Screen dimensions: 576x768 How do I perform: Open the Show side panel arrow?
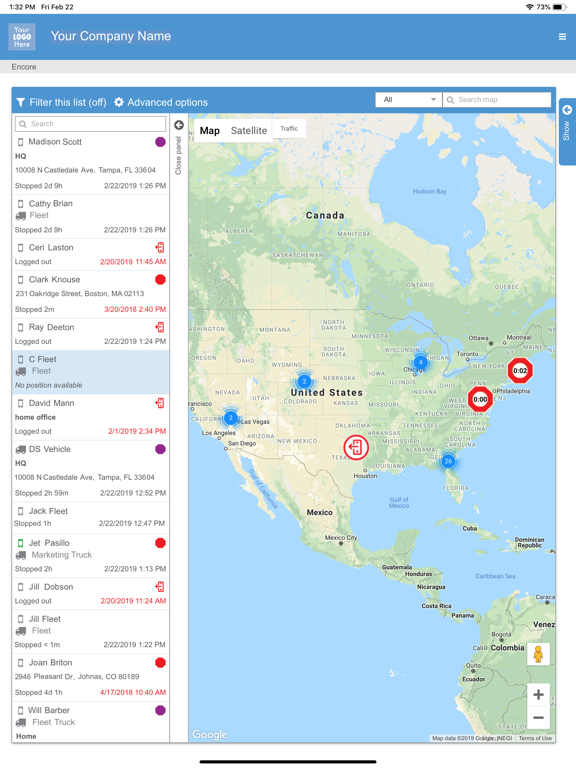pos(567,110)
